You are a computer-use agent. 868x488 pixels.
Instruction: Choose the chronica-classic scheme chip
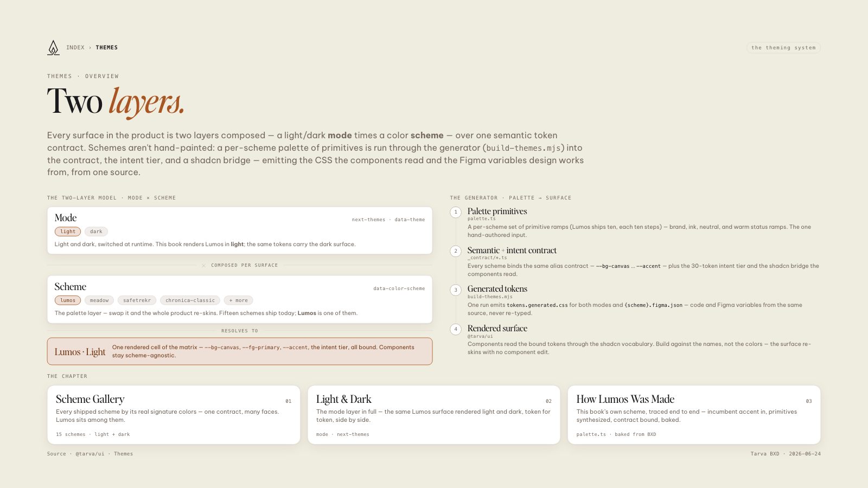(190, 300)
